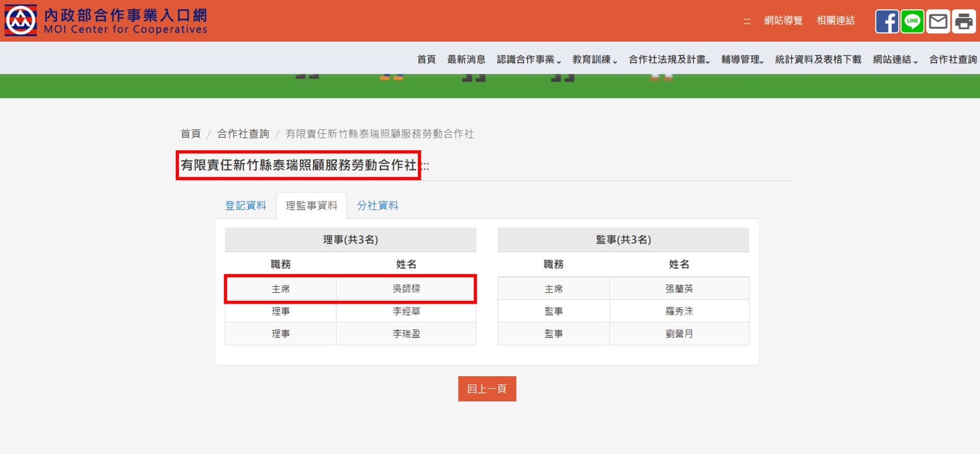Screen dimensions: 980x454
Task: Open 合作社查詢 in main navigation
Action: click(953, 59)
